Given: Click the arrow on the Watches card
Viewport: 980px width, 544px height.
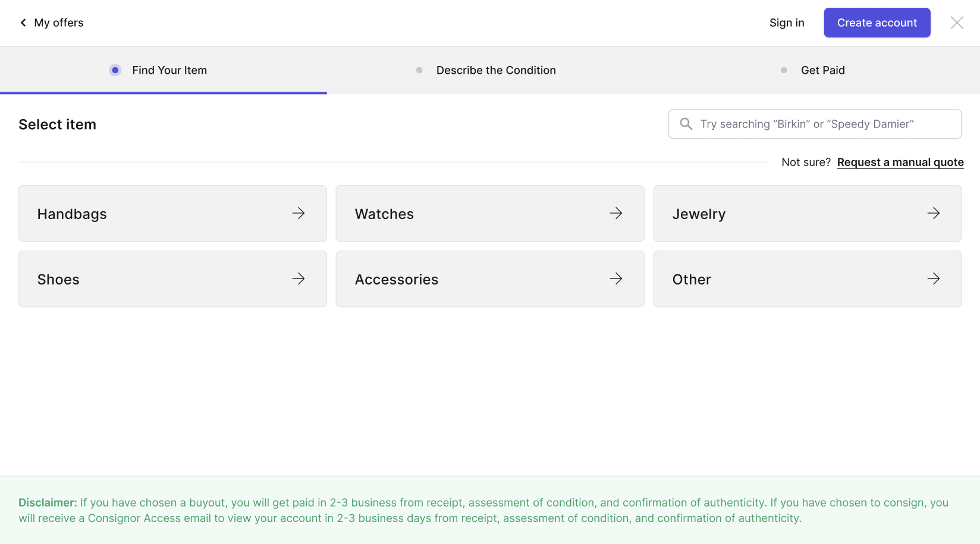Looking at the screenshot, I should 616,213.
